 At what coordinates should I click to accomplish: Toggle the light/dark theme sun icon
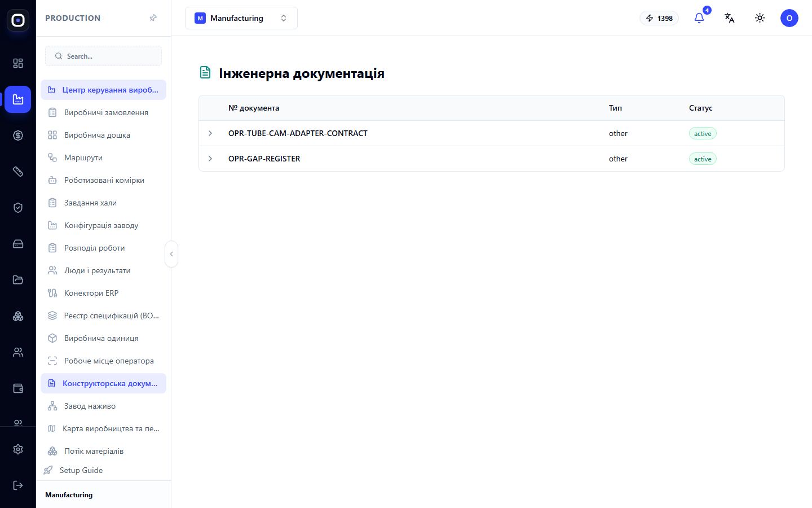click(760, 18)
